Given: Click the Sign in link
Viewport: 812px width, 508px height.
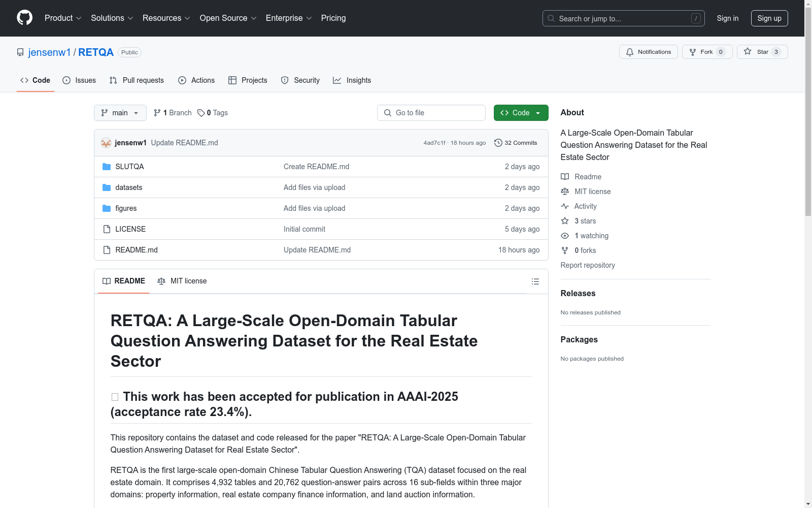Looking at the screenshot, I should pyautogui.click(x=727, y=18).
